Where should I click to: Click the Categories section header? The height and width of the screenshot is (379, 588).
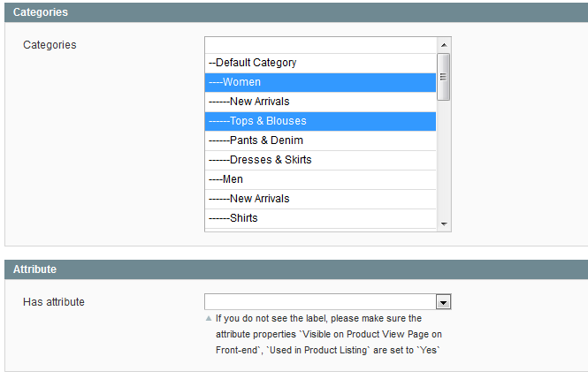pos(41,12)
